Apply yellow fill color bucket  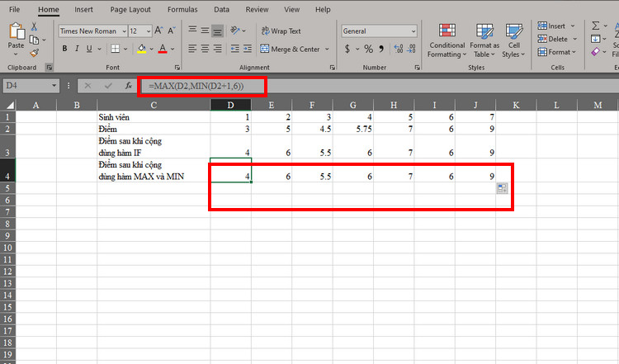(x=142, y=49)
